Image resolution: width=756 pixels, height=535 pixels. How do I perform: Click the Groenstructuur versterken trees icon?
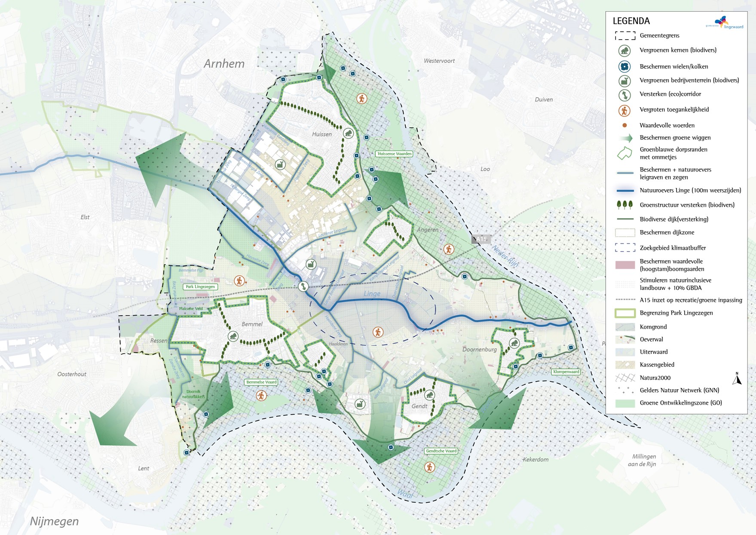click(x=624, y=205)
